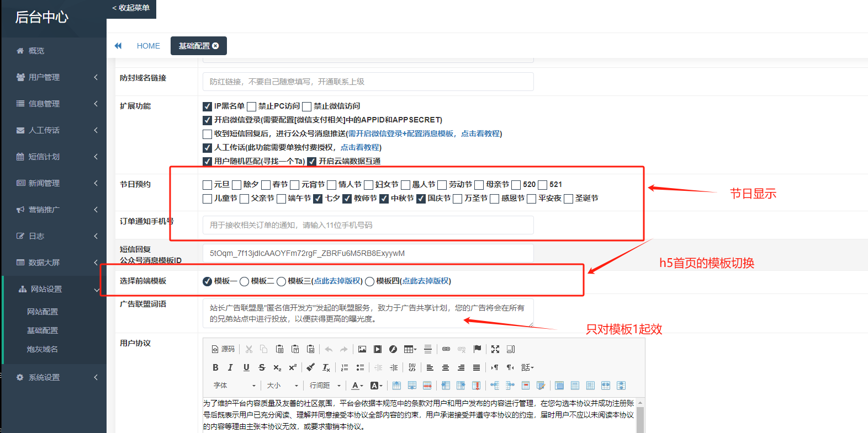Insert a Flash object in the editor
This screenshot has width=868, height=433.
tap(393, 349)
